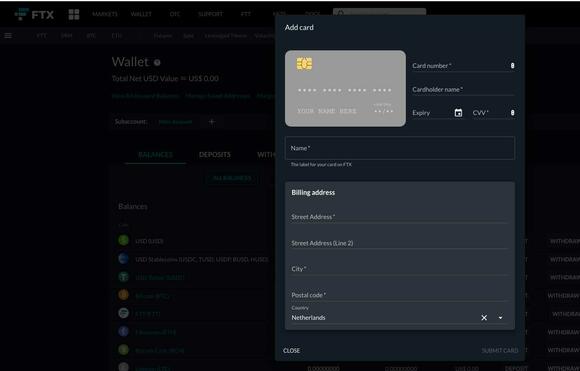
Task: Click the header search box
Action: (x=380, y=13)
